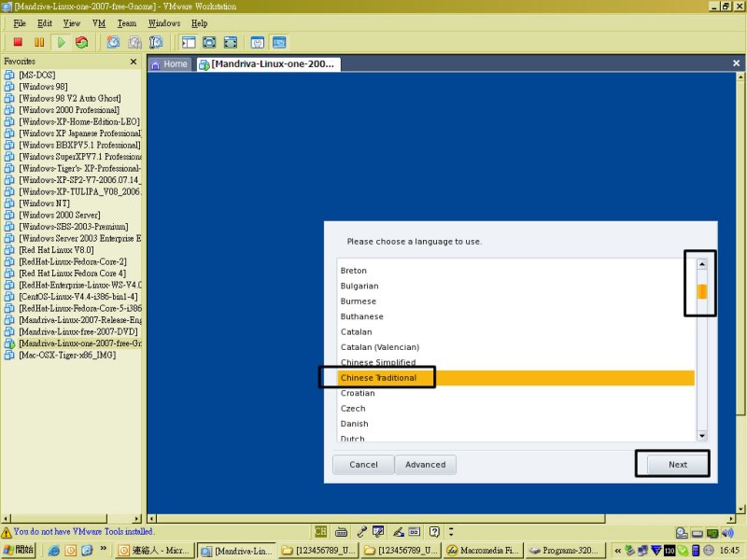Open the Macromedia Fi... taskbar button

coord(483,551)
